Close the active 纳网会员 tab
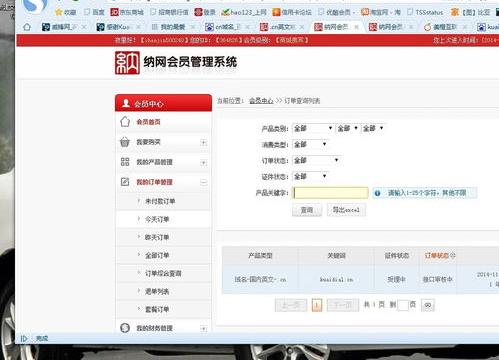 point(356,27)
